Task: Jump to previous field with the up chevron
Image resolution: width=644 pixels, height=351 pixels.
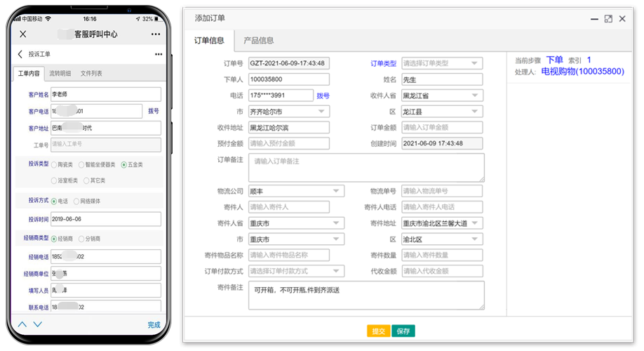Action: point(22,324)
